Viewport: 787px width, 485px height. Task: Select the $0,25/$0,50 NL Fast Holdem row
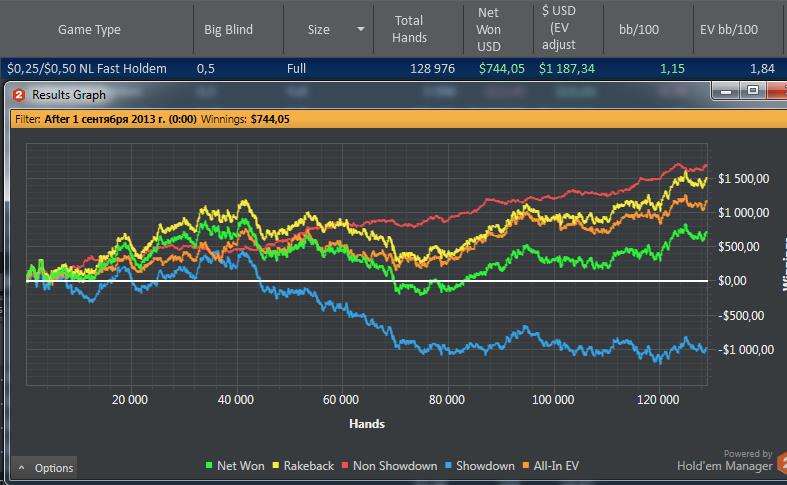[394, 69]
